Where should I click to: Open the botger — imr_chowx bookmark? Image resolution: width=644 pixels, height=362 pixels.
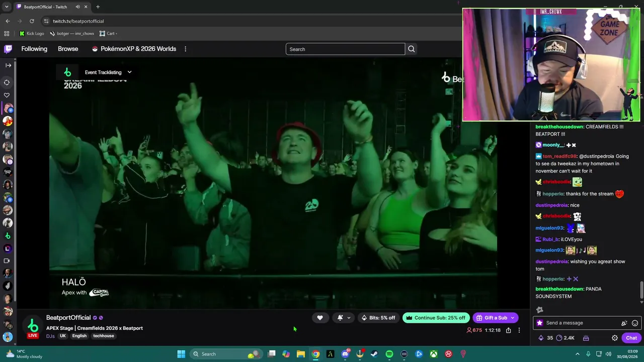(72, 34)
